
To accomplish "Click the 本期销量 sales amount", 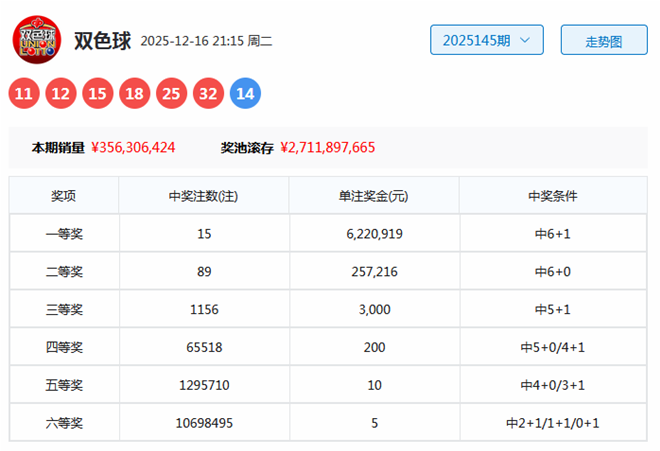I will pyautogui.click(x=133, y=148).
